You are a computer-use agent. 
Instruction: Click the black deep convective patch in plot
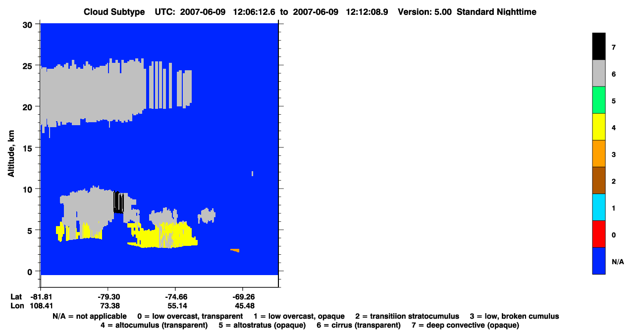pos(118,202)
